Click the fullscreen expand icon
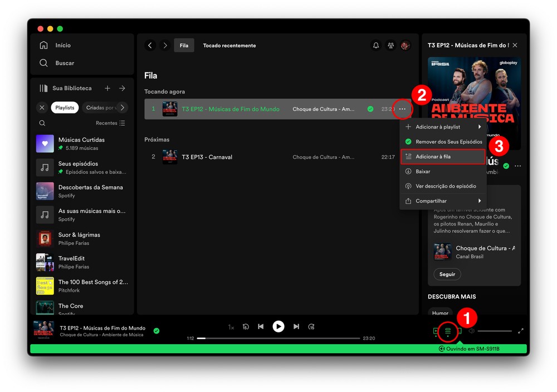This screenshot has height=392, width=557. tap(521, 331)
